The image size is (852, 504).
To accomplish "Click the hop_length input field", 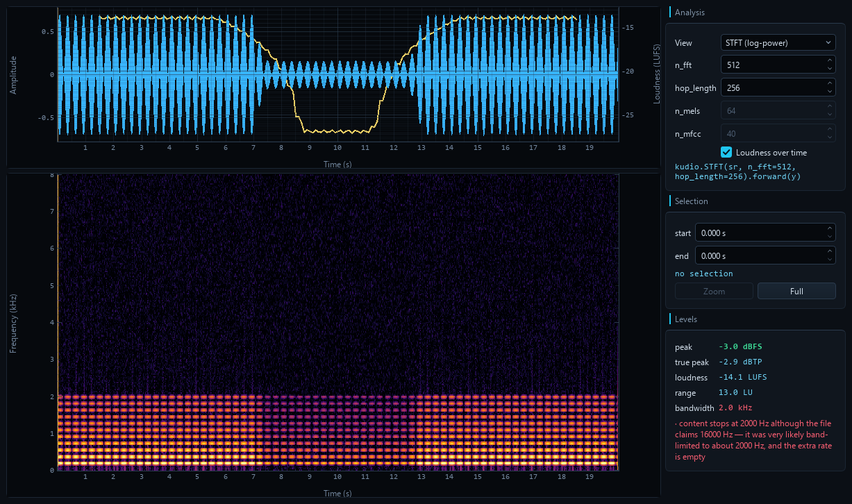I will (778, 87).
